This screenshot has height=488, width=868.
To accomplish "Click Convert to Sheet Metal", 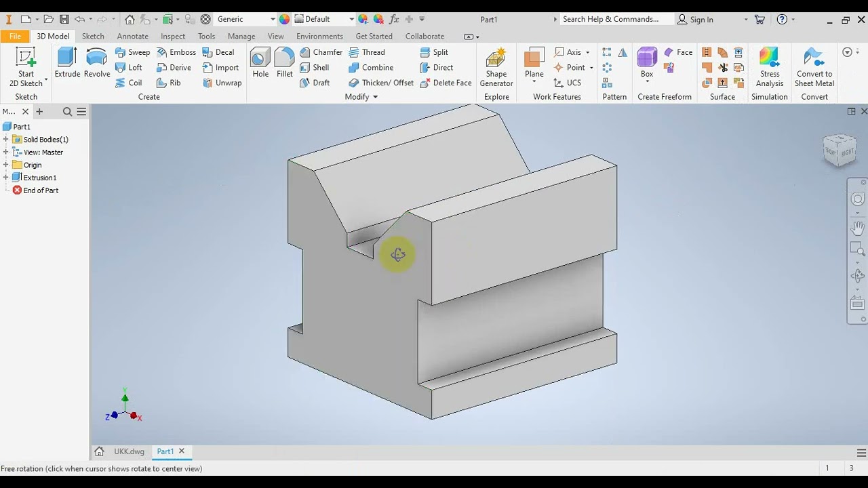I will (814, 67).
